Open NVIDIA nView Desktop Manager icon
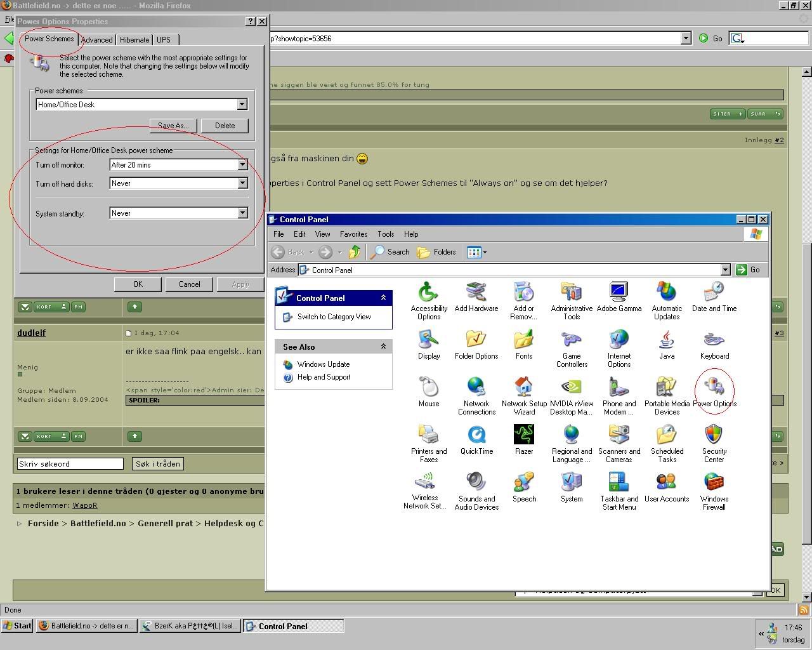 click(572, 396)
